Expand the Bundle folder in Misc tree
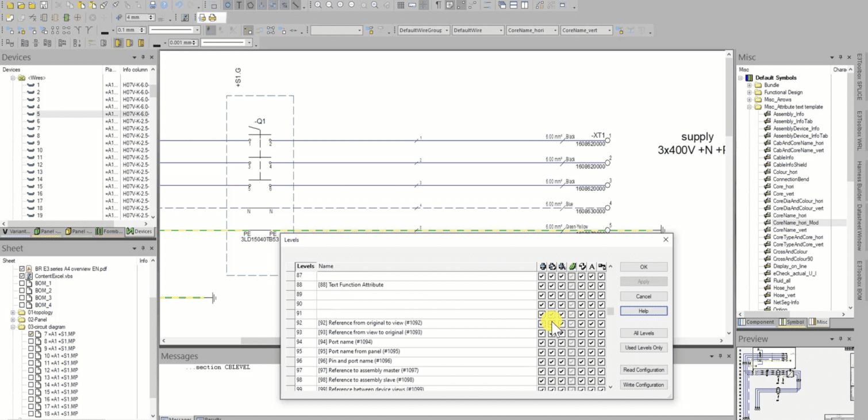Image resolution: width=868 pixels, height=420 pixels. click(749, 85)
